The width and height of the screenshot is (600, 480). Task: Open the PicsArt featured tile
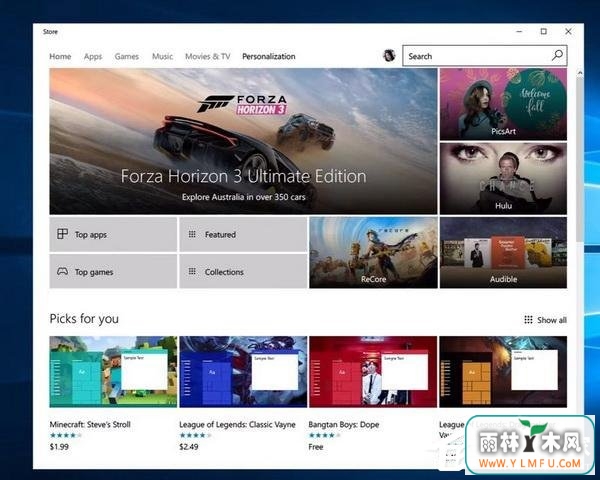coord(503,104)
